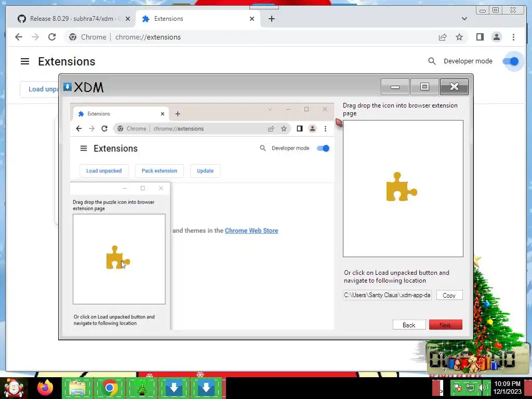Minimize the XDM window
The image size is (532, 399).
[x=395, y=87]
